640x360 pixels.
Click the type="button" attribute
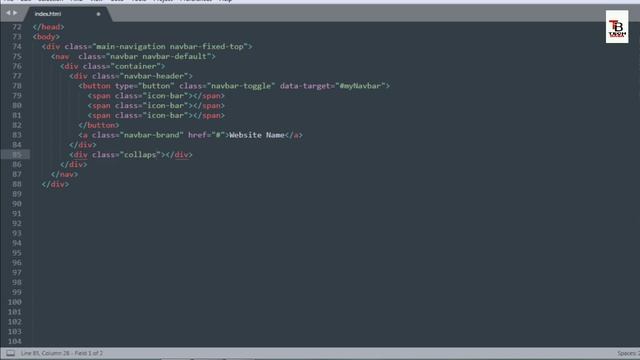click(x=144, y=86)
